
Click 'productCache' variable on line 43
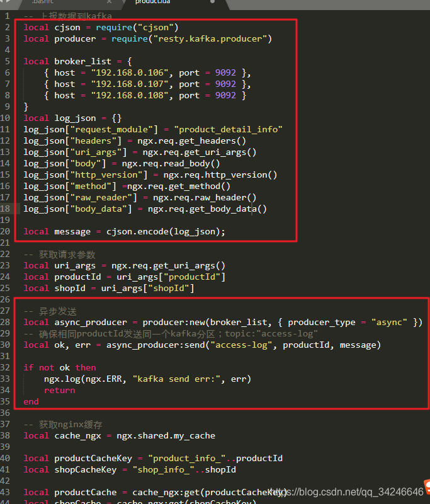click(86, 493)
